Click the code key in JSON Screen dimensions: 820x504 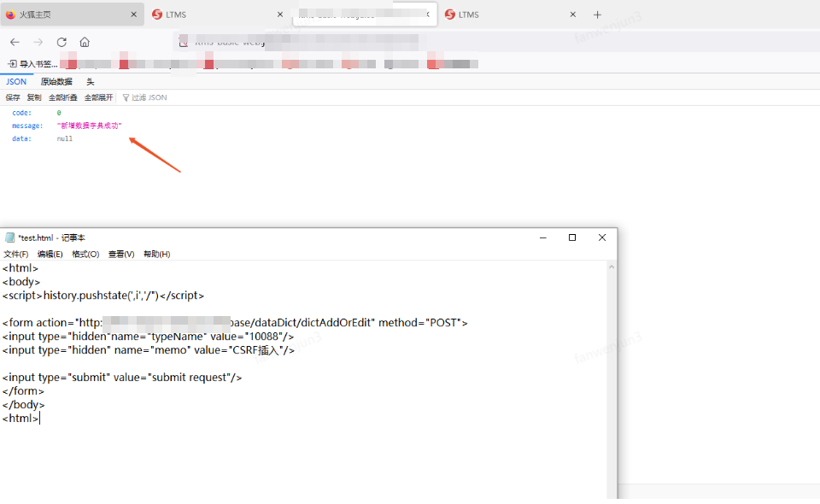pyautogui.click(x=21, y=113)
